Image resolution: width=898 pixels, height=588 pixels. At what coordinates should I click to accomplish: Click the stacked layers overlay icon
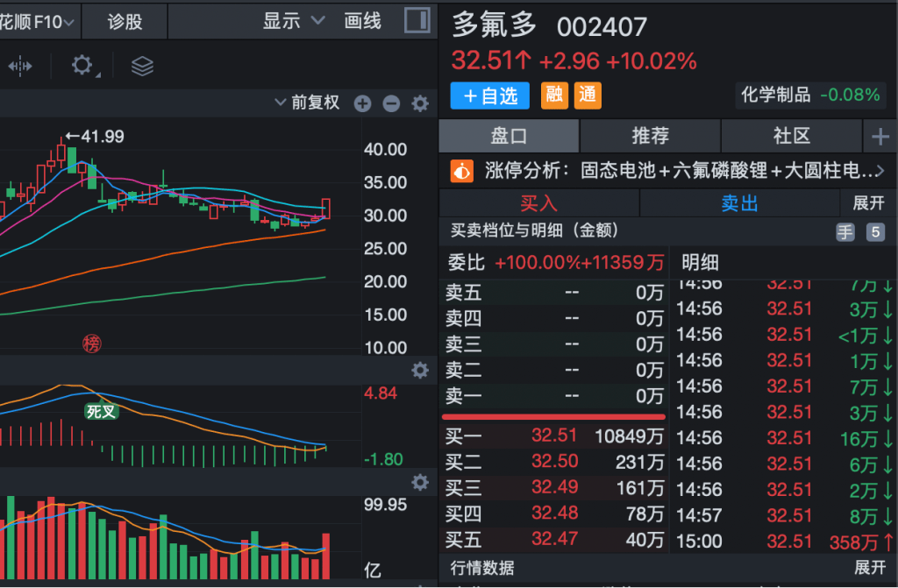(x=142, y=66)
